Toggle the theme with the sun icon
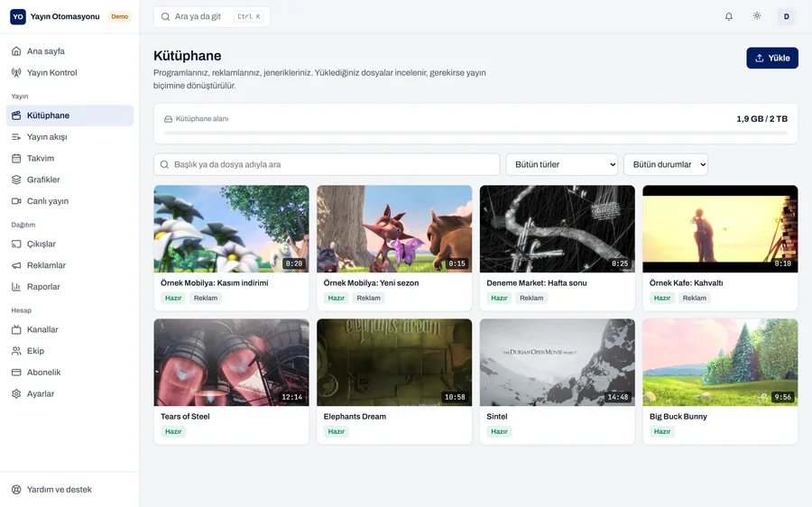The width and height of the screenshot is (812, 507). [757, 16]
